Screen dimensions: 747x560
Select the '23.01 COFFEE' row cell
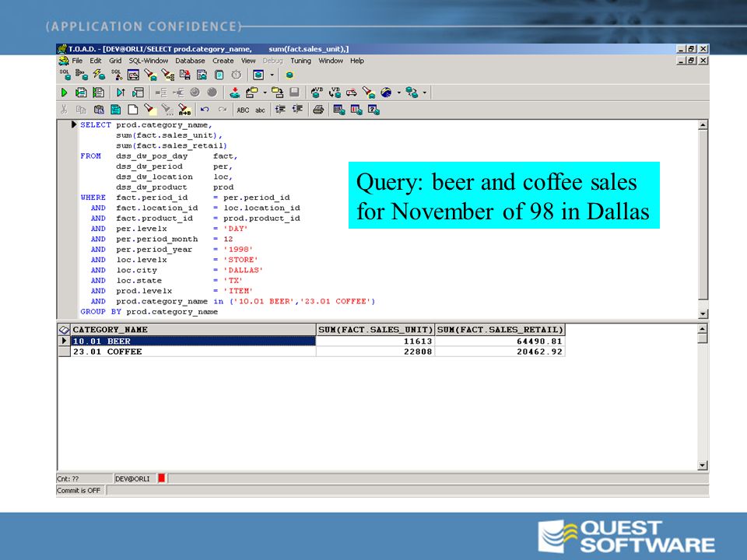click(194, 352)
